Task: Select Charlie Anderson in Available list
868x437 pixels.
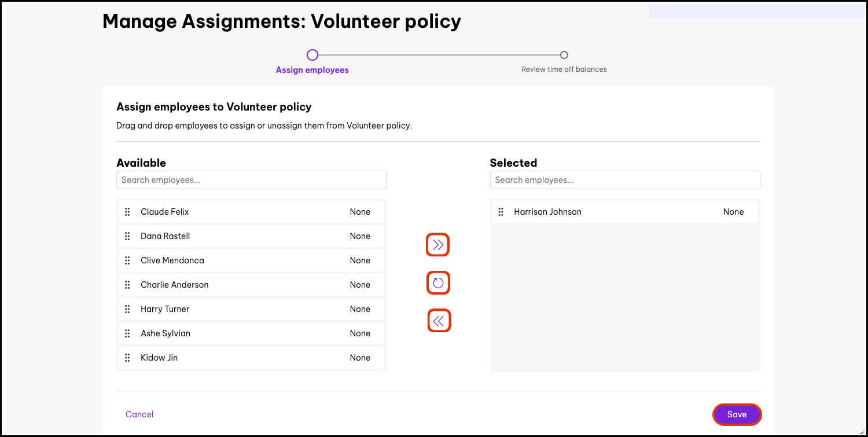Action: [175, 285]
